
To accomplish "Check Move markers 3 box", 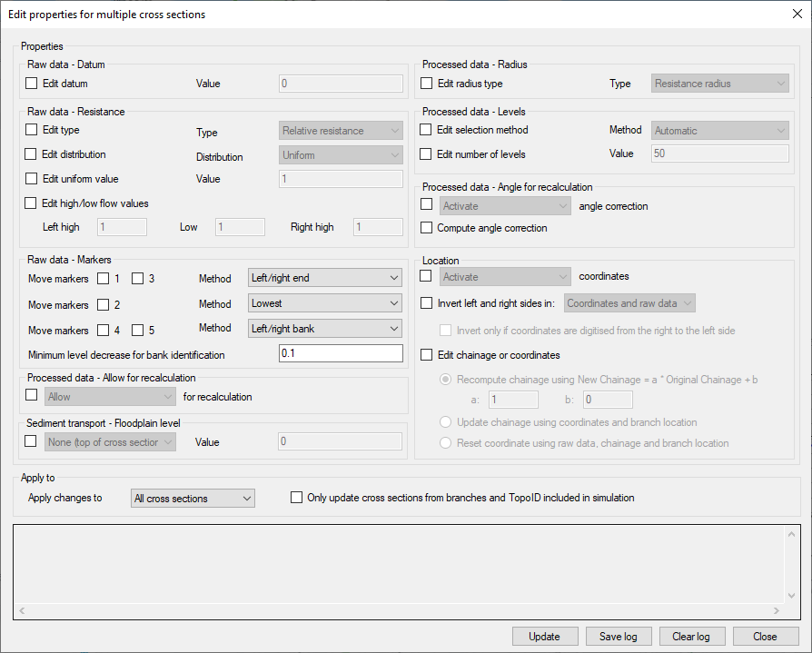I will click(x=138, y=279).
